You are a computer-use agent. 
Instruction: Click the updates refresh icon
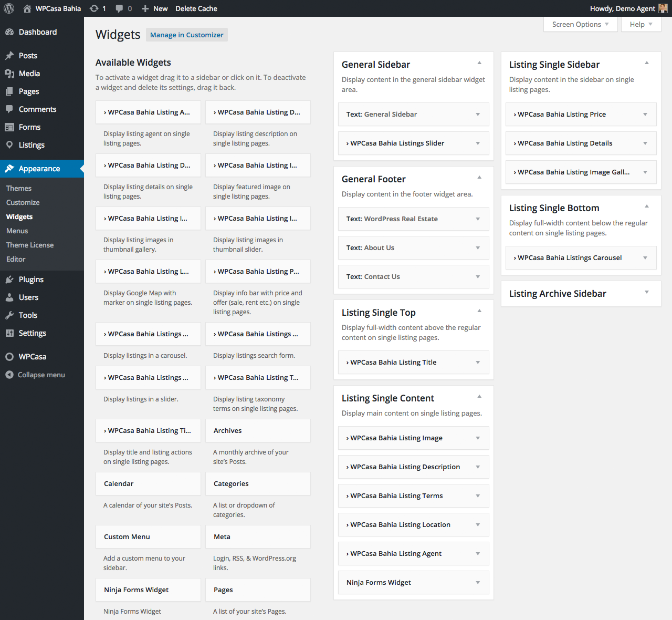coord(94,8)
